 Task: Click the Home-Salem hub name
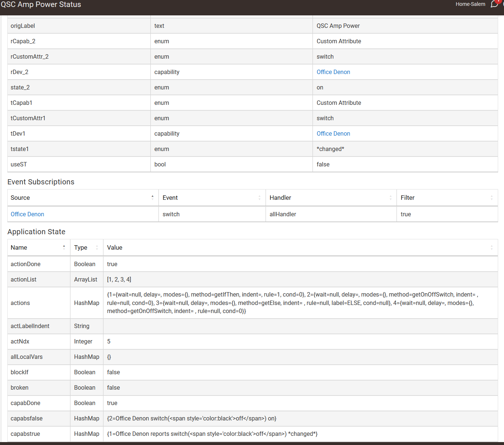(x=470, y=4)
